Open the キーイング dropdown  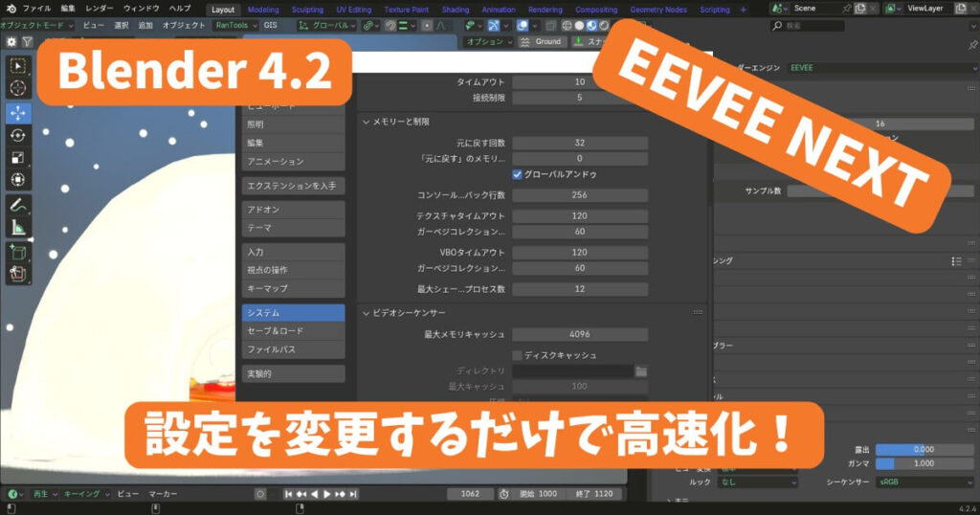[x=85, y=494]
